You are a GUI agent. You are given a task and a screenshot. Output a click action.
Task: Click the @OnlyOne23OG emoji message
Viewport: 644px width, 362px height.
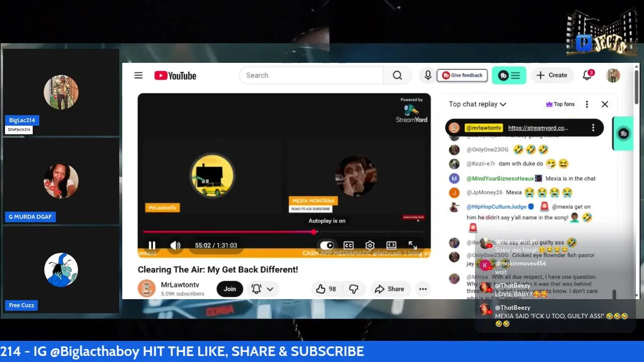tap(530, 150)
